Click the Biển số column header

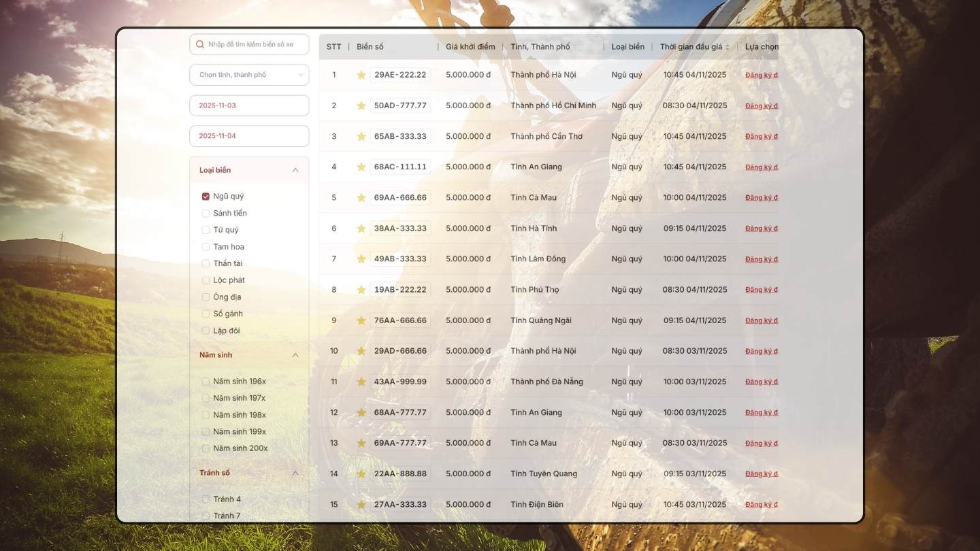pyautogui.click(x=370, y=47)
